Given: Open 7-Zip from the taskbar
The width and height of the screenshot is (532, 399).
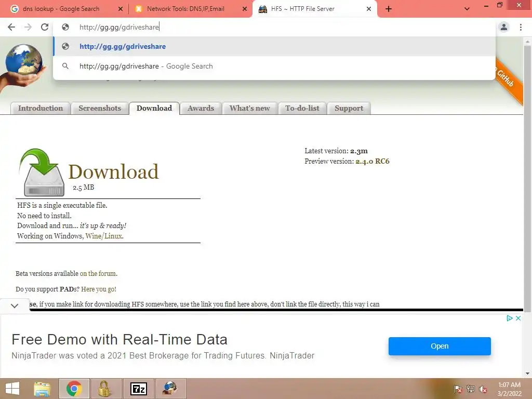Looking at the screenshot, I should click(139, 389).
